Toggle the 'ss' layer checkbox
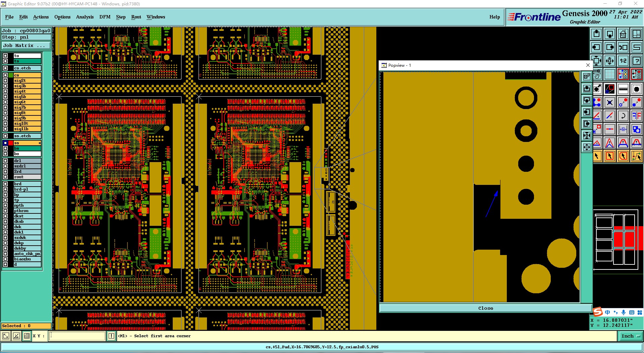Viewport: 644px width, 353px height. tap(5, 143)
